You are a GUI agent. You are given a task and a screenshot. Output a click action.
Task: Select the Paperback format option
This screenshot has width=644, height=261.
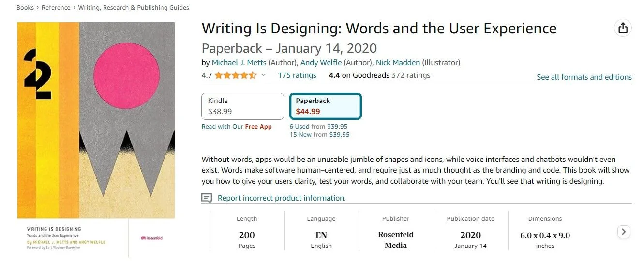[x=325, y=106]
